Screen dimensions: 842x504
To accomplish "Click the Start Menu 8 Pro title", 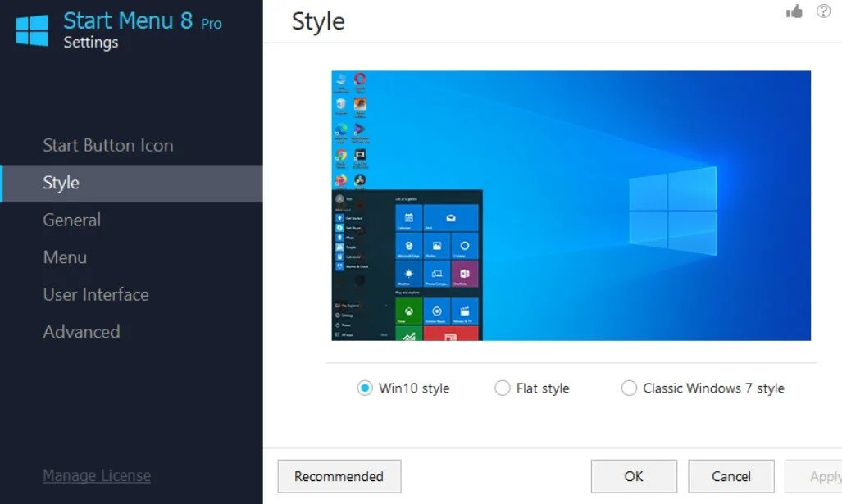I will [143, 21].
